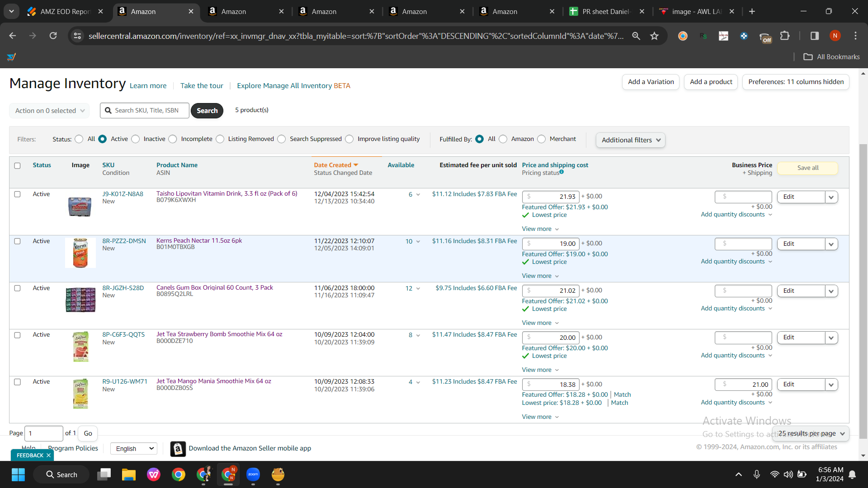Click the Amazon Seller mobile app icon
Image resolution: width=868 pixels, height=488 pixels.
(178, 449)
